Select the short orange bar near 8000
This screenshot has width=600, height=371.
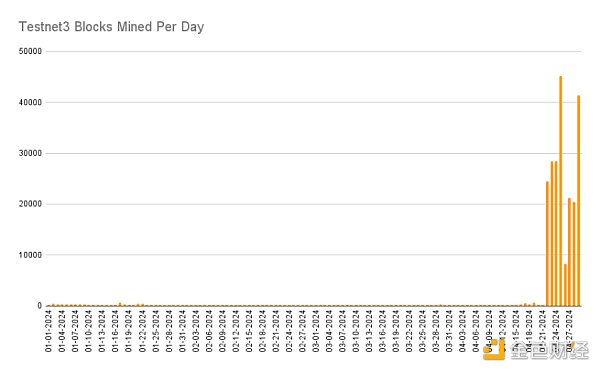565,285
